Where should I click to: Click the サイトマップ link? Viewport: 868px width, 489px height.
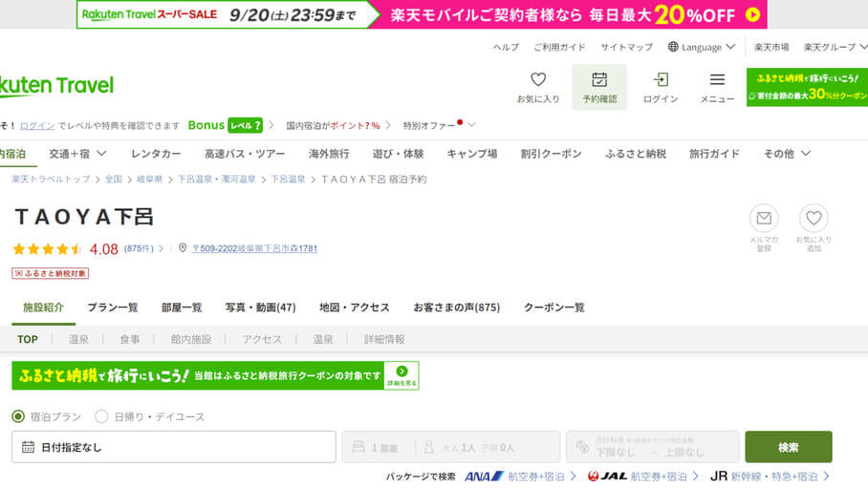point(627,47)
